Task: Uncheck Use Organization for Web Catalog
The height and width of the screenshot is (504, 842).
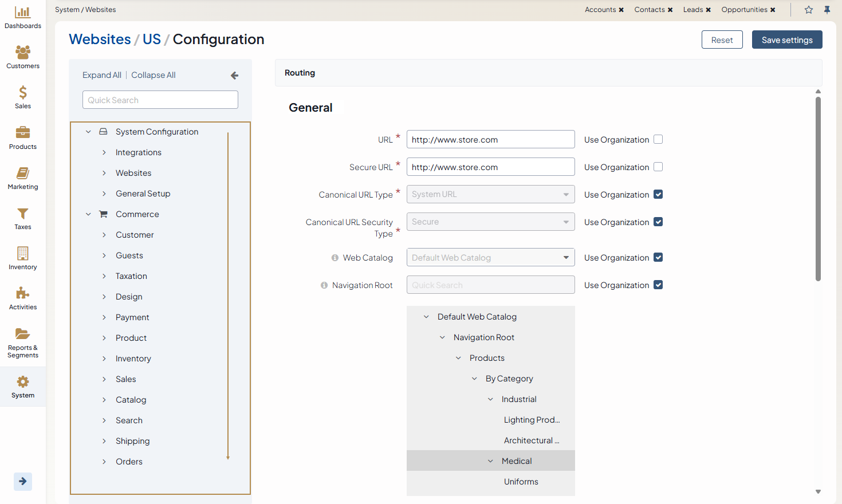Action: pyautogui.click(x=658, y=258)
